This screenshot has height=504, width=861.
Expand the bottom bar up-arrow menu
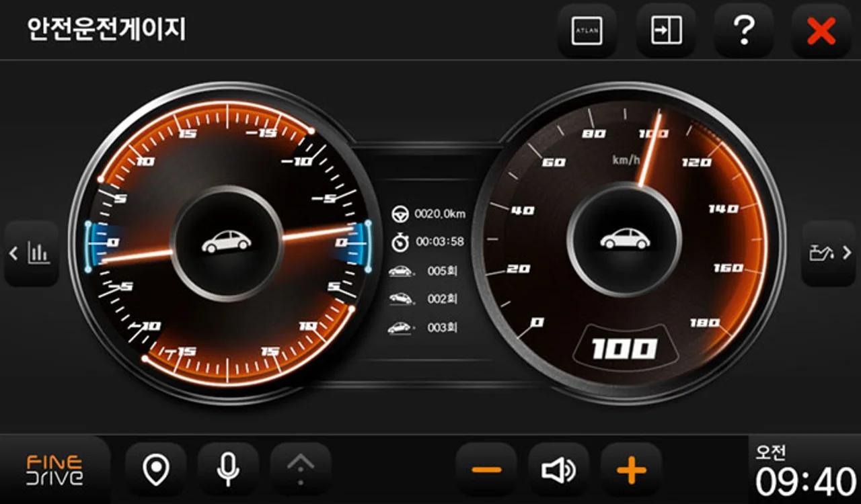(x=301, y=470)
